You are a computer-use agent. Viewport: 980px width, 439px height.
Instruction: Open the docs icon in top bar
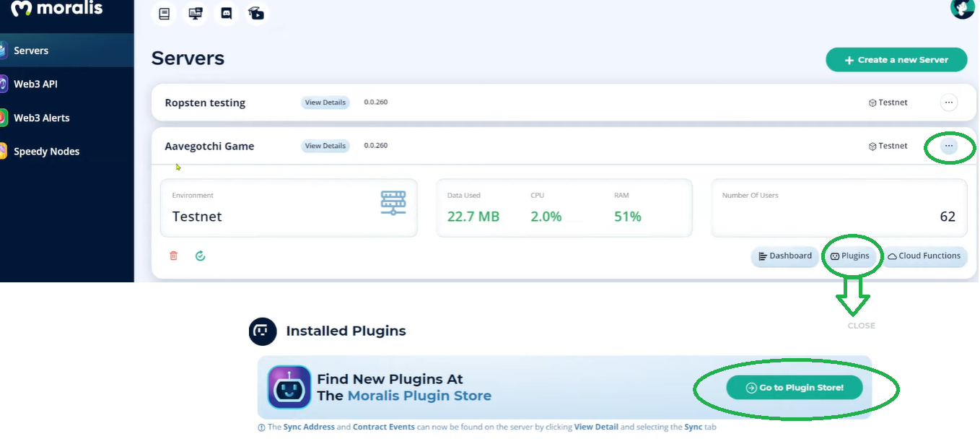164,13
